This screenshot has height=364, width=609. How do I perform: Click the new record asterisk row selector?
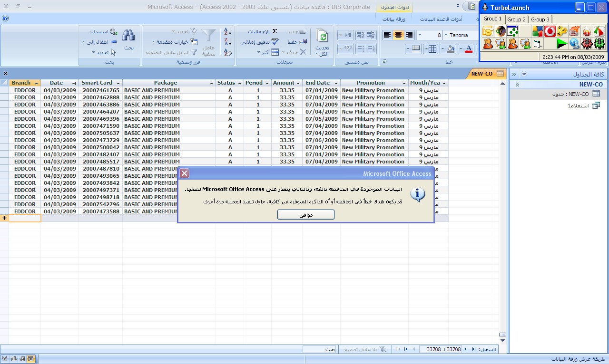coord(4,218)
